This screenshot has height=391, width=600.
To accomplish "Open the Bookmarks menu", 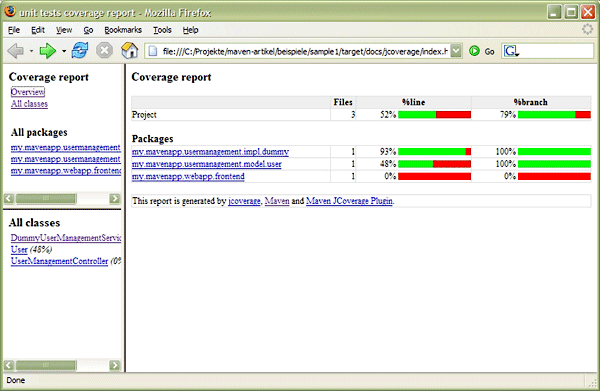I will 123,30.
